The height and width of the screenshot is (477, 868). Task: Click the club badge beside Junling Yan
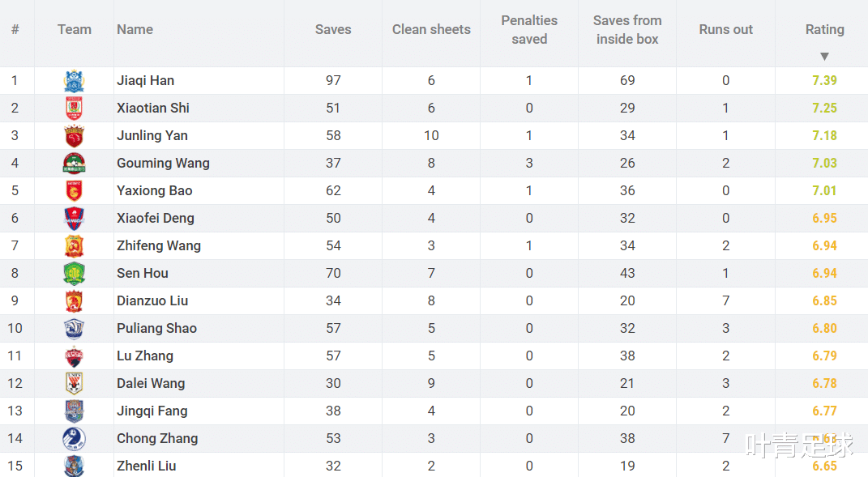point(75,136)
